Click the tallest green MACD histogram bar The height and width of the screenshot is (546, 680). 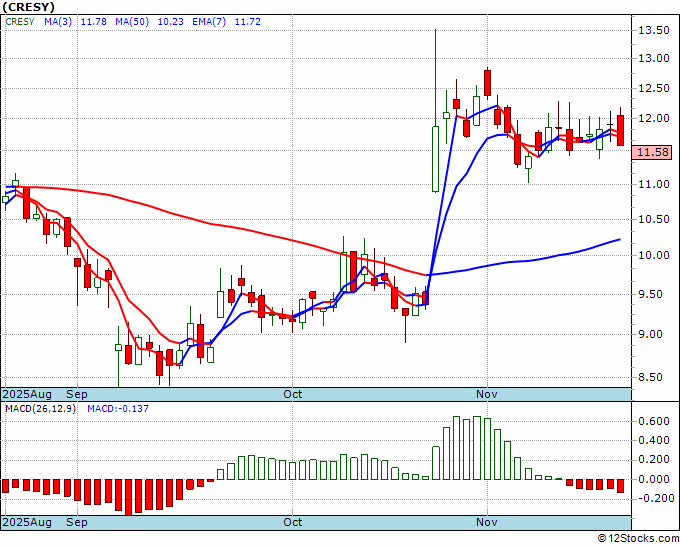tap(457, 447)
